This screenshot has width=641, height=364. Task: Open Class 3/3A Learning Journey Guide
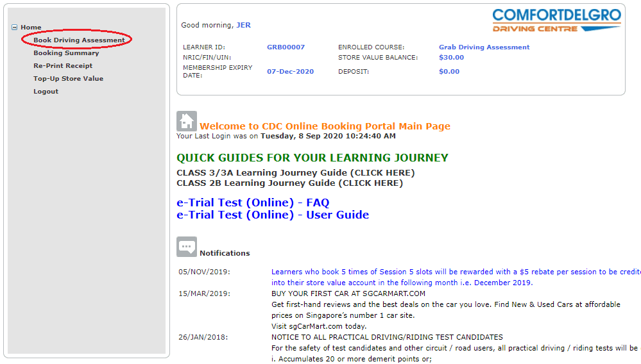coord(296,173)
